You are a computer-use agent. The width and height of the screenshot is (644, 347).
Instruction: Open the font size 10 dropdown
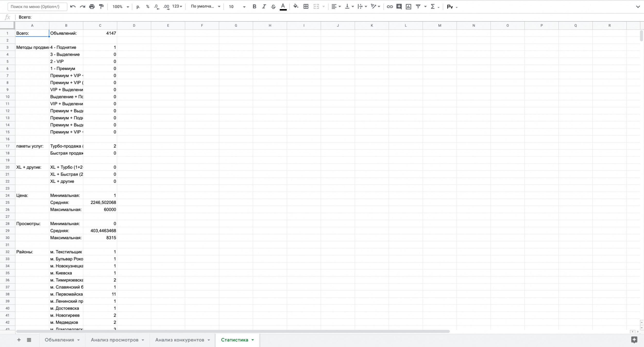tap(237, 7)
